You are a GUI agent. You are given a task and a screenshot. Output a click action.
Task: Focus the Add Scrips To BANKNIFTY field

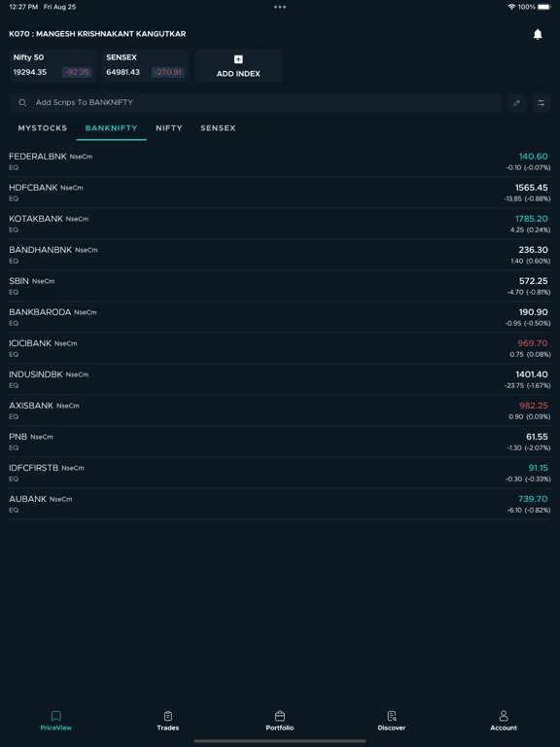coord(256,103)
